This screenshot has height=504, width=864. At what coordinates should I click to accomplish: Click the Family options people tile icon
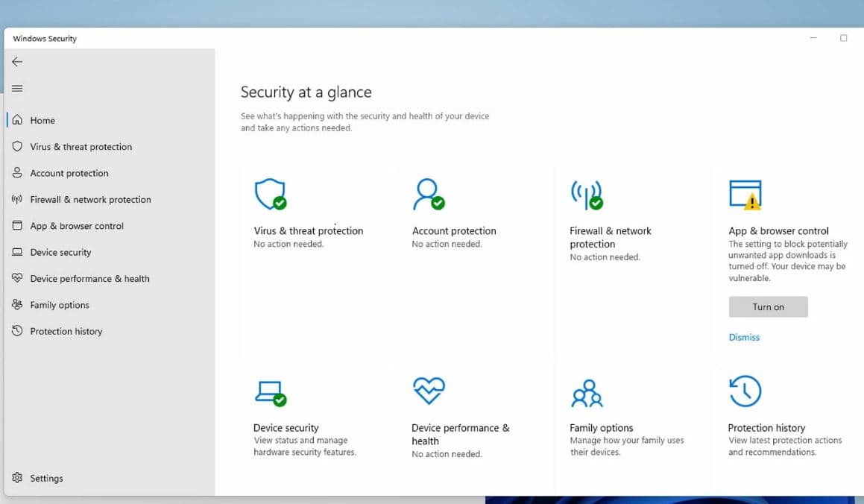pos(587,393)
